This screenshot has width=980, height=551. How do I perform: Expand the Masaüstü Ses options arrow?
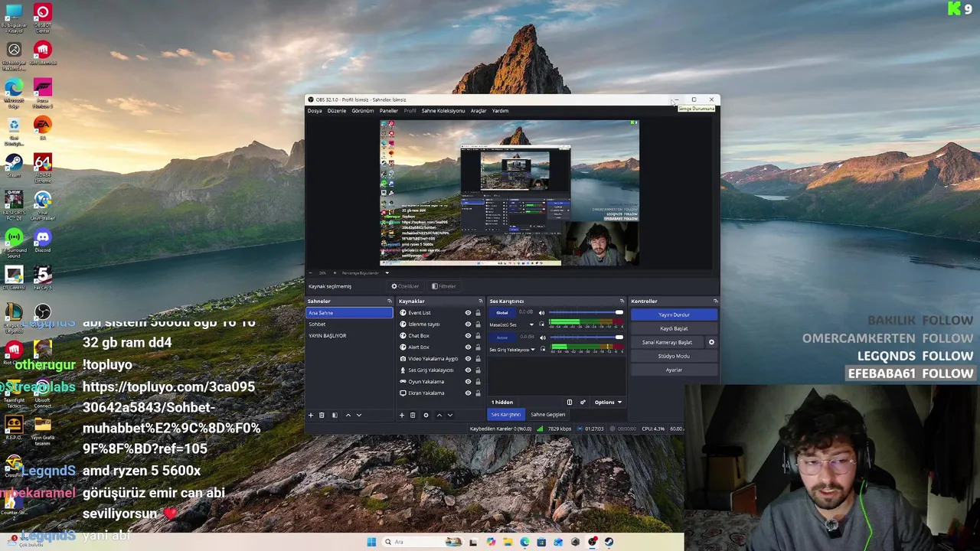pos(531,324)
